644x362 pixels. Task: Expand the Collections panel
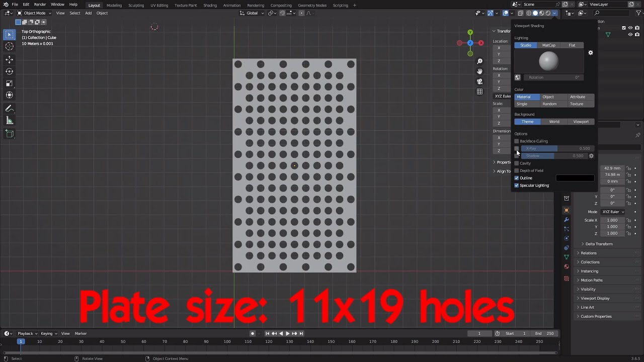[x=590, y=262]
